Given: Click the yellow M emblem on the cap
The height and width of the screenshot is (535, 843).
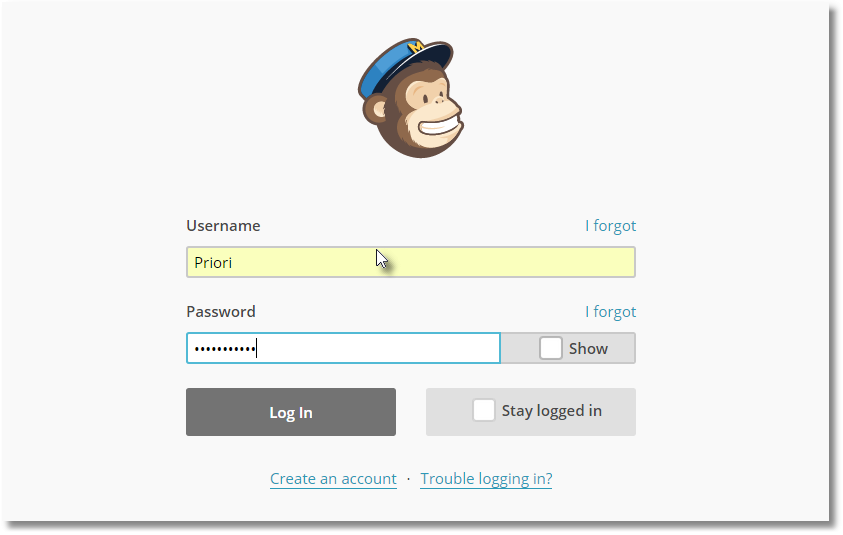Looking at the screenshot, I should [416, 46].
